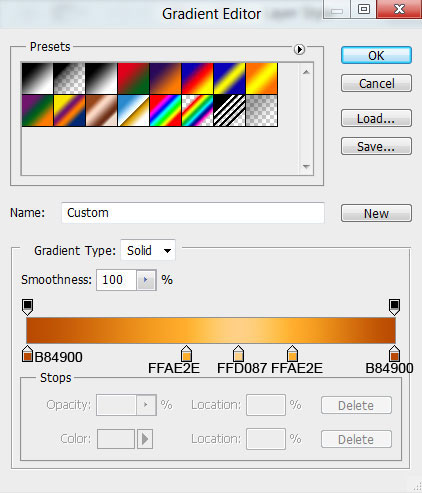Click presets scrollbar up arrow

306,72
